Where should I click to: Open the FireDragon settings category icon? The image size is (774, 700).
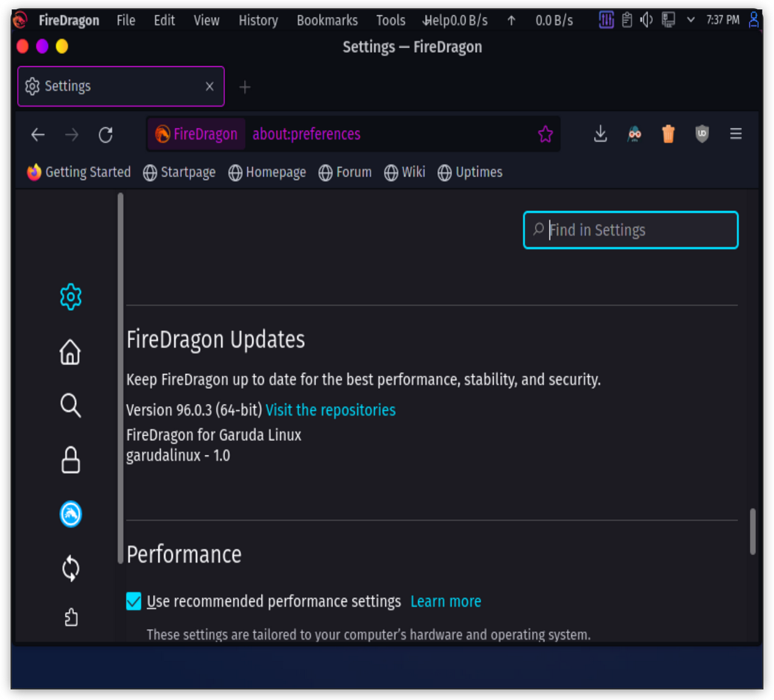click(x=71, y=514)
